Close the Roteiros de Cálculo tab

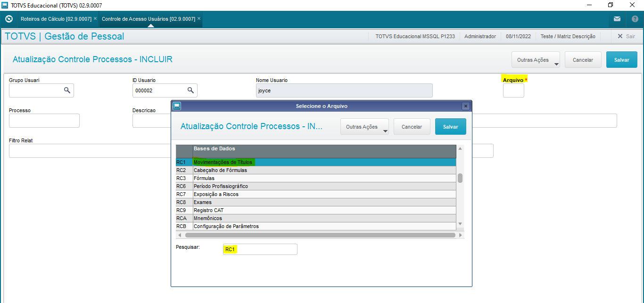(x=95, y=18)
